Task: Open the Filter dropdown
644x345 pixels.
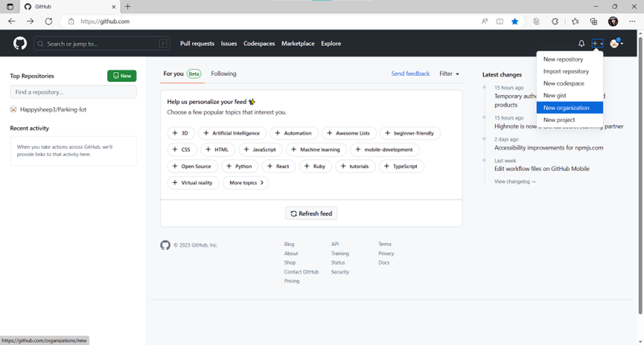Action: pos(450,74)
